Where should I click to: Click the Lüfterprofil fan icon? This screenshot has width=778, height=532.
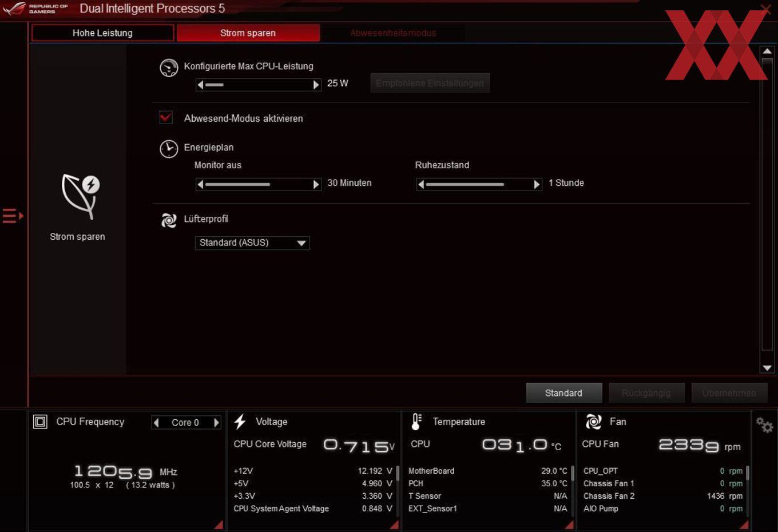point(169,220)
